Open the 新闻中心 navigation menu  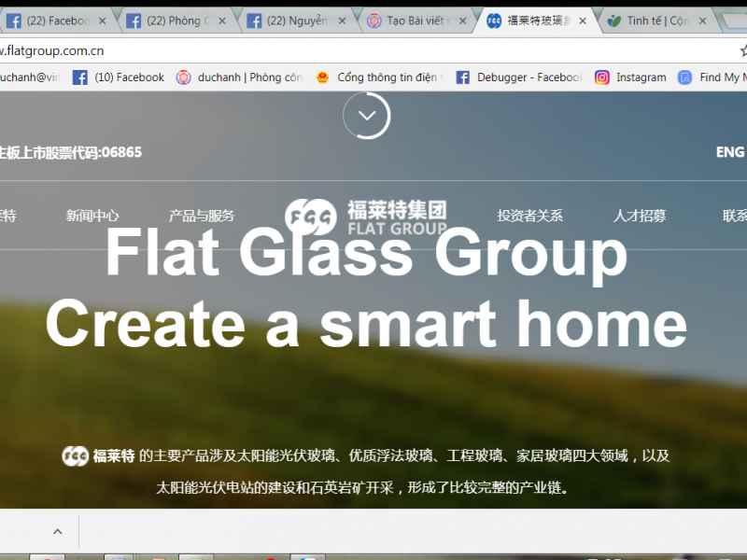tap(93, 216)
